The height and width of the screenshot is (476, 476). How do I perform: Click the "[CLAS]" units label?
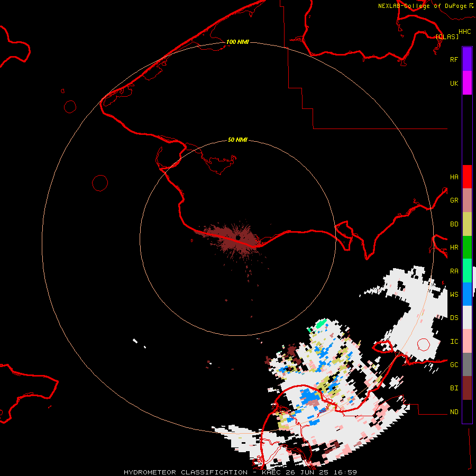(447, 36)
